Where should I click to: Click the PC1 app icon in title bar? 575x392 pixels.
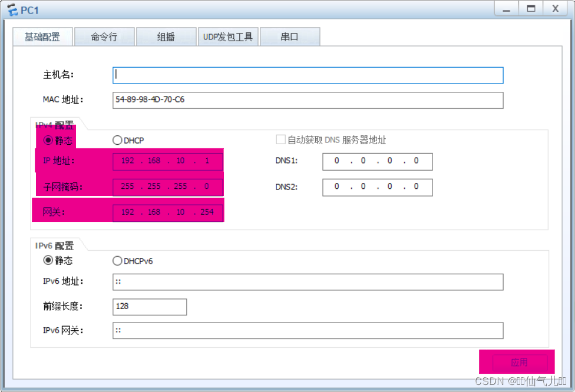coord(12,10)
